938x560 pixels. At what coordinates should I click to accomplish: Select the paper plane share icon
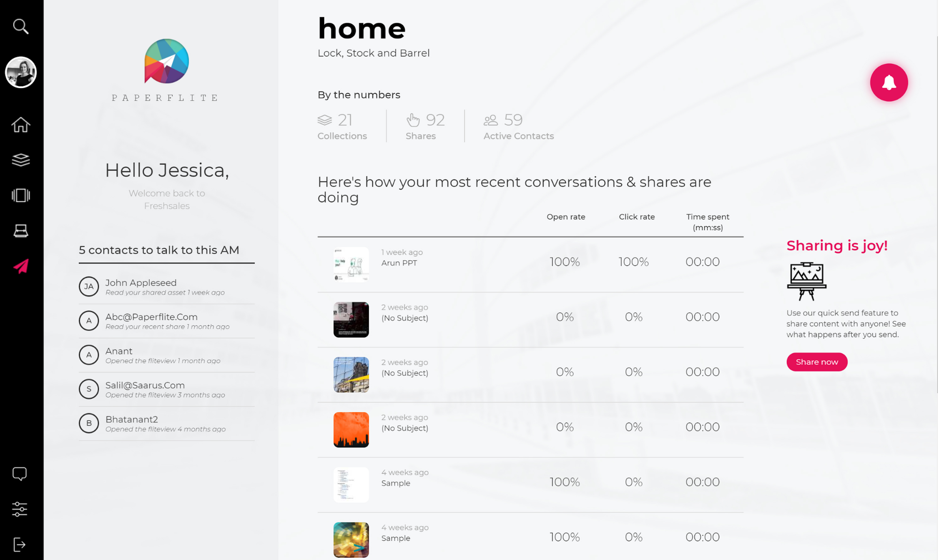pos(21,266)
